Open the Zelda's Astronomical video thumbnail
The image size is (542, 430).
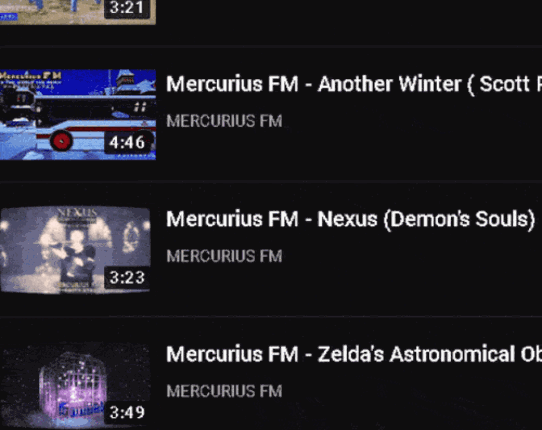pos(75,385)
